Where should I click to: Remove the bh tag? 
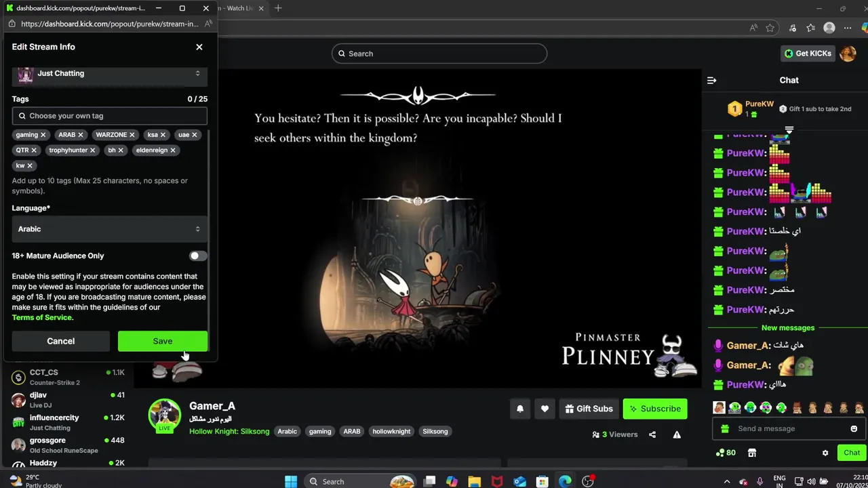121,150
